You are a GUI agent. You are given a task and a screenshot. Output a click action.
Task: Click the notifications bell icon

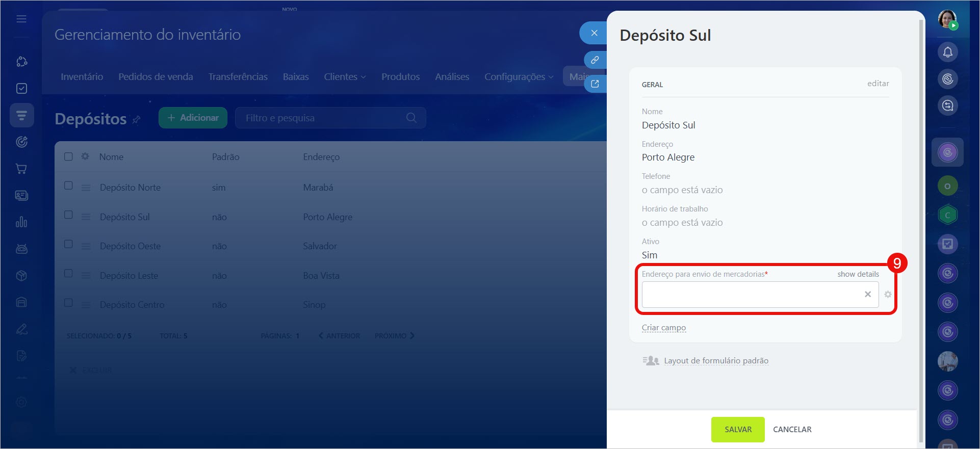pos(947,52)
